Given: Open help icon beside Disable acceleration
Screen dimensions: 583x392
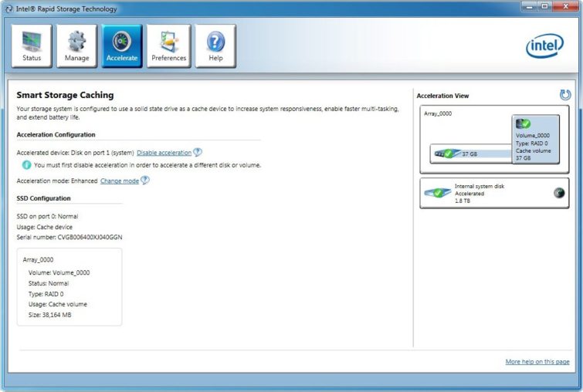Looking at the screenshot, I should pos(198,152).
